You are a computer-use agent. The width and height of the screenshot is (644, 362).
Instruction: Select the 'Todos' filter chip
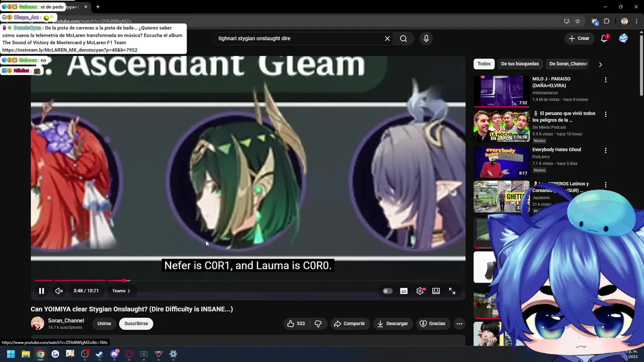point(484,64)
